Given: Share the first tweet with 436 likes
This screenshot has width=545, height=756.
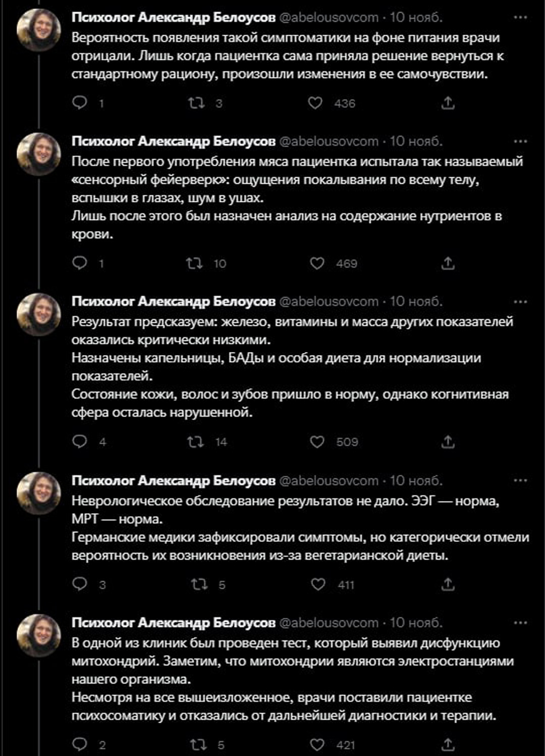Looking at the screenshot, I should pos(448,103).
